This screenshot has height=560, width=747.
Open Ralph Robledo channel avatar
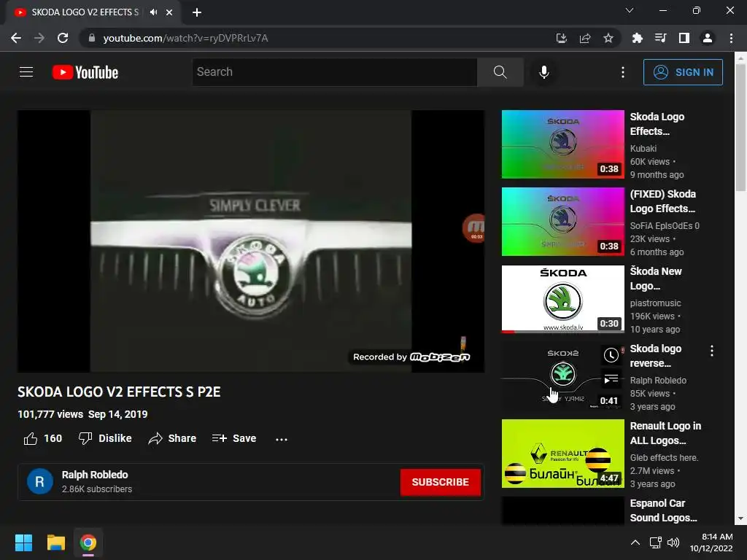click(40, 481)
